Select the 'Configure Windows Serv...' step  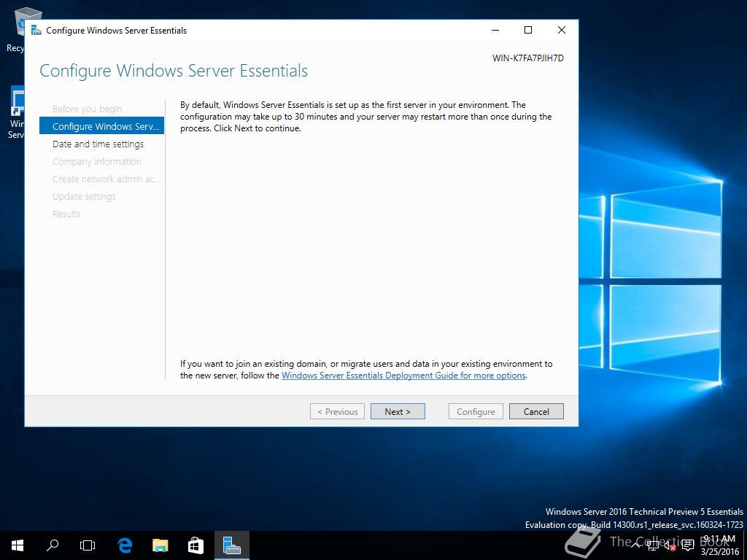[101, 126]
